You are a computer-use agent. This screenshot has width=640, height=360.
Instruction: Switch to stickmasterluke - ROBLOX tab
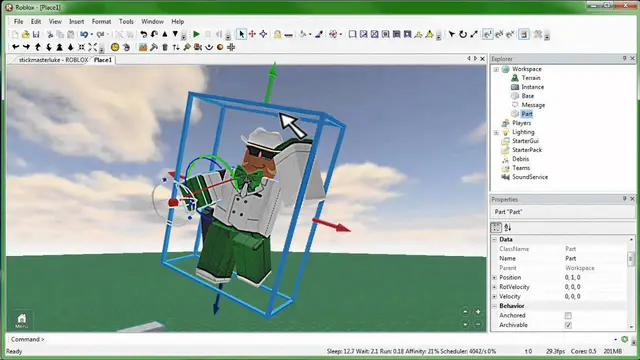[x=53, y=60]
